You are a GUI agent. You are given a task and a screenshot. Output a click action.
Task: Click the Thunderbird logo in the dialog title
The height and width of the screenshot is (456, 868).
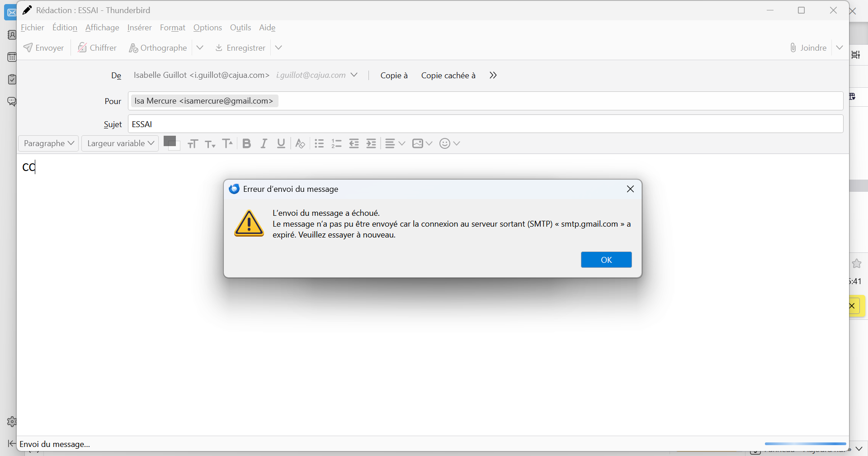coord(234,189)
